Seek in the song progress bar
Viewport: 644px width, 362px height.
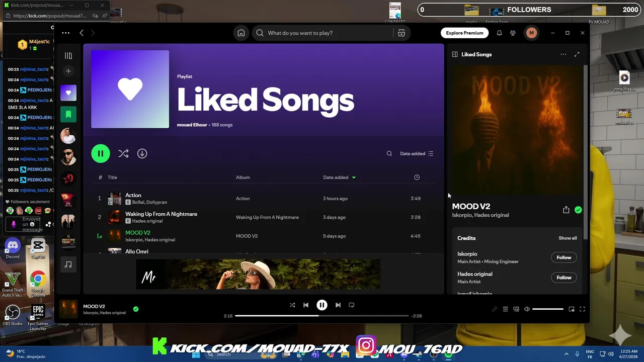[321, 316]
